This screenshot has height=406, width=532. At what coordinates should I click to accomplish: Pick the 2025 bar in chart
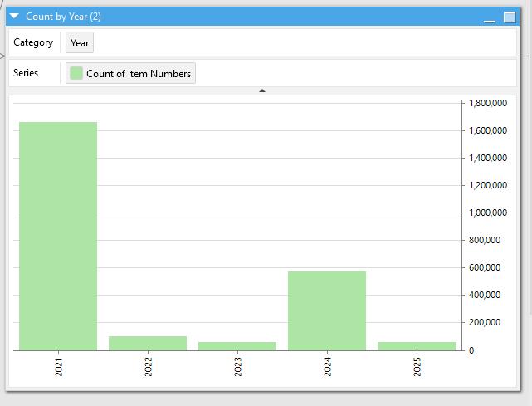417,345
